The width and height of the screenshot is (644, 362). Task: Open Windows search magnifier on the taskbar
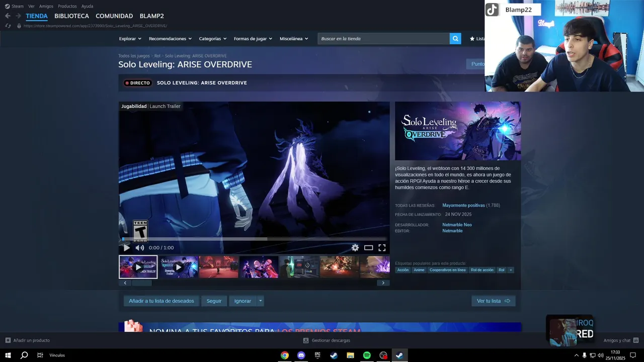(24, 355)
